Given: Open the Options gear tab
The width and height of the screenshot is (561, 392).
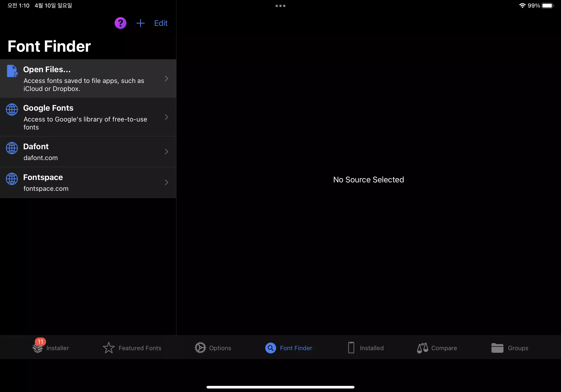Looking at the screenshot, I should [213, 348].
